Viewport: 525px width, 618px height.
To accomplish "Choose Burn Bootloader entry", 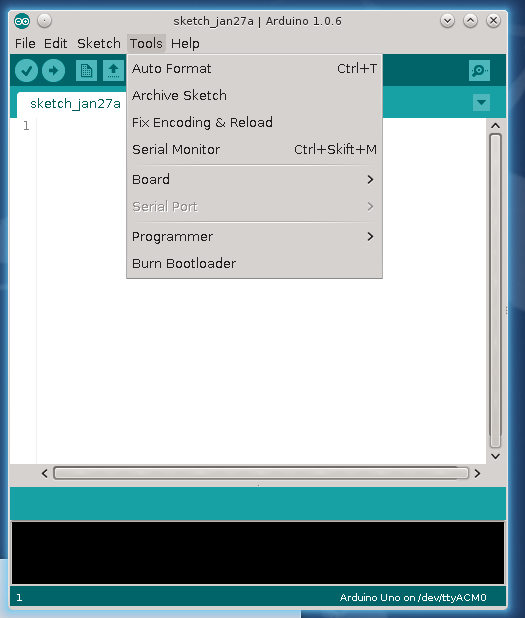I will pos(254,263).
